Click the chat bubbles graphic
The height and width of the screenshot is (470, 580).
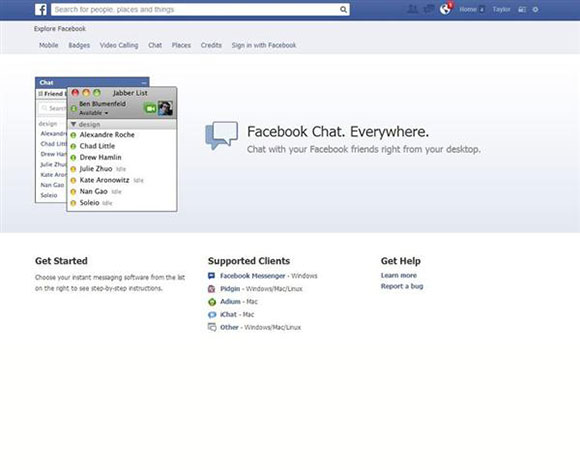(221, 135)
